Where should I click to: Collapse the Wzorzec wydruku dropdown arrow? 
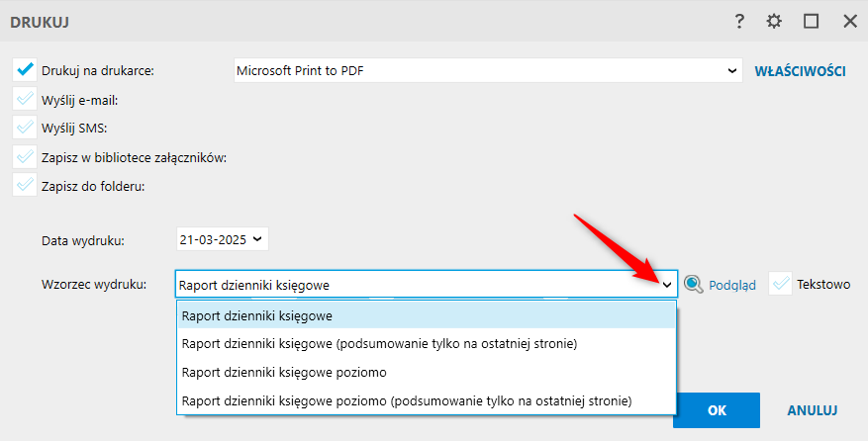pyautogui.click(x=667, y=285)
